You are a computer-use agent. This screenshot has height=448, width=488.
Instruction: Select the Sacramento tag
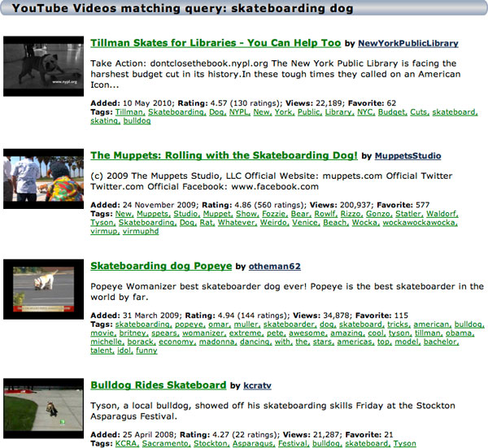click(167, 443)
